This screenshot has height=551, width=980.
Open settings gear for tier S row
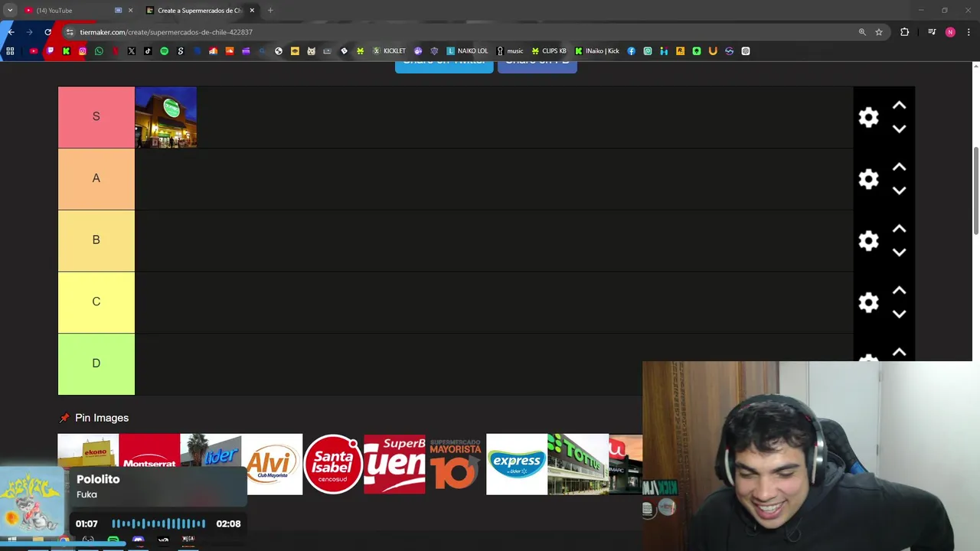coord(868,117)
